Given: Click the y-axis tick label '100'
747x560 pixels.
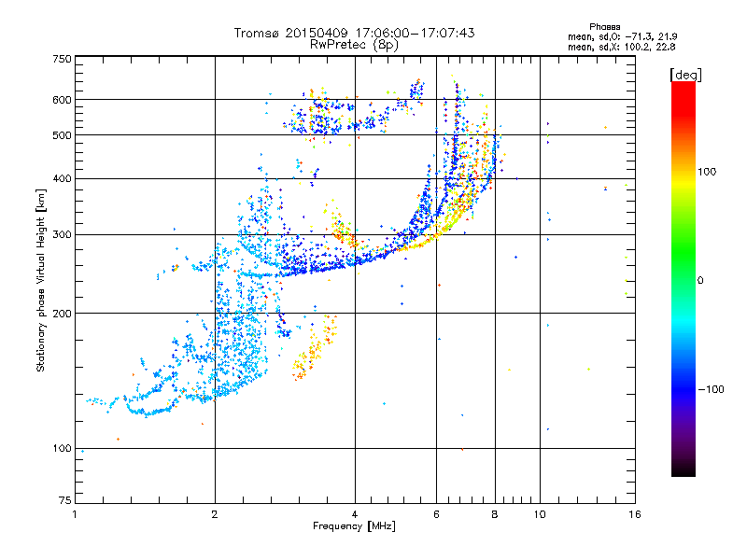Looking at the screenshot, I should coord(62,448).
